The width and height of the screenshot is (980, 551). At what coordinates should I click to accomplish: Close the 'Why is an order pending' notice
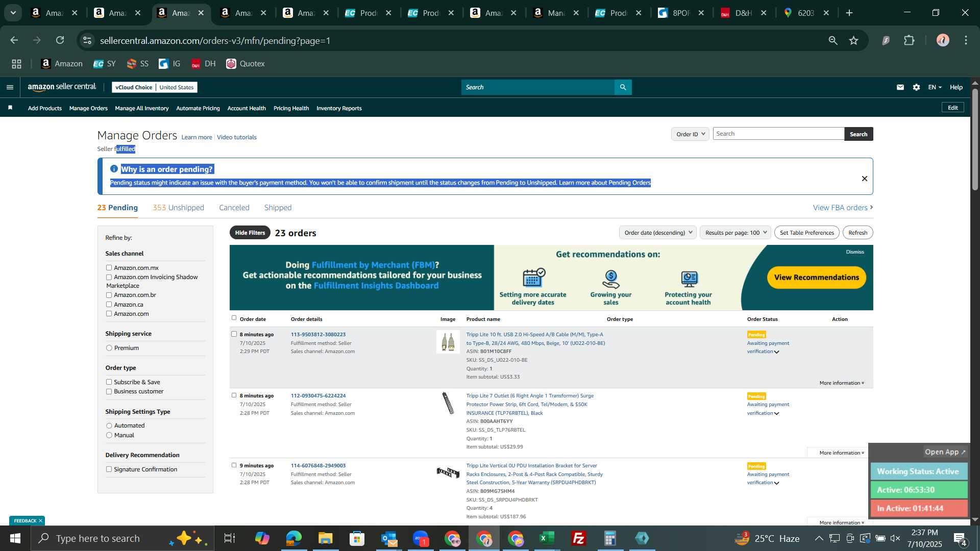pyautogui.click(x=864, y=179)
